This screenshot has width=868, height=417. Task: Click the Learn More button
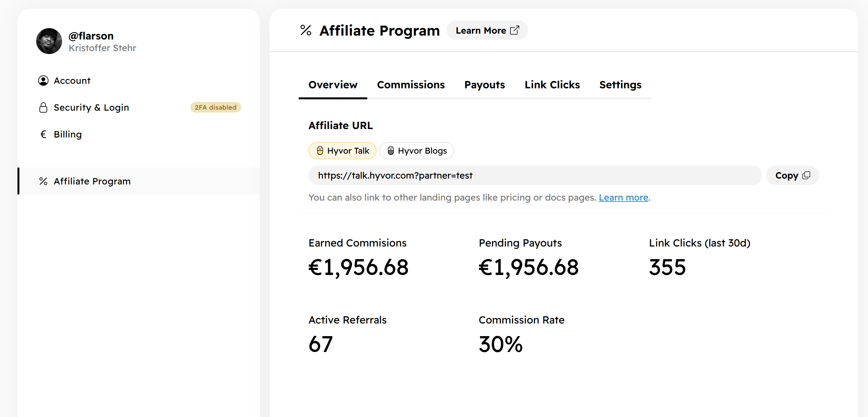487,30
